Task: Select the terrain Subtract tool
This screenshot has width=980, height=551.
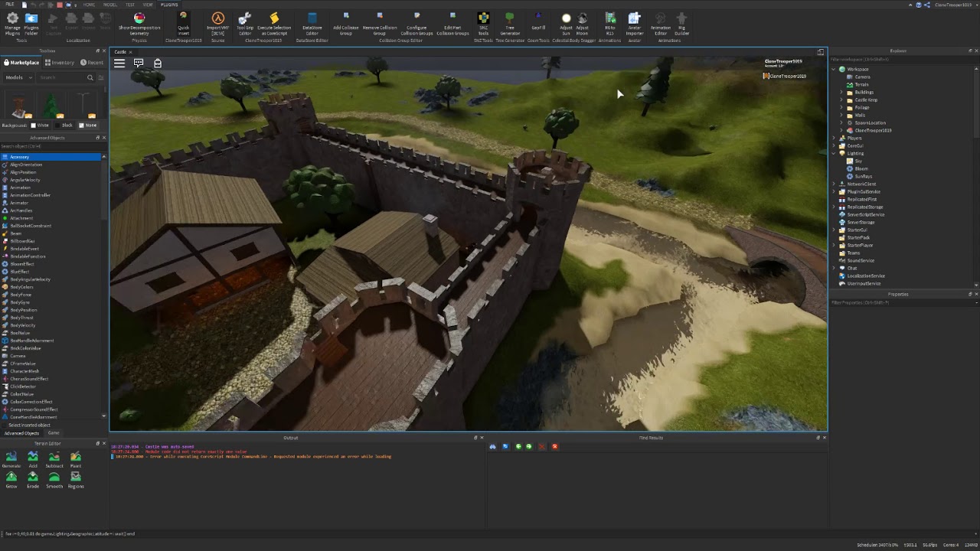Action: click(54, 459)
